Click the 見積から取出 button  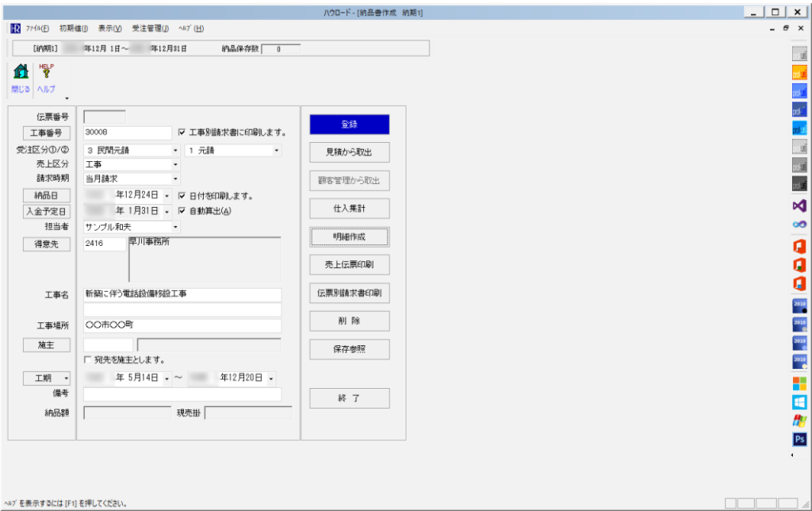coord(349,152)
